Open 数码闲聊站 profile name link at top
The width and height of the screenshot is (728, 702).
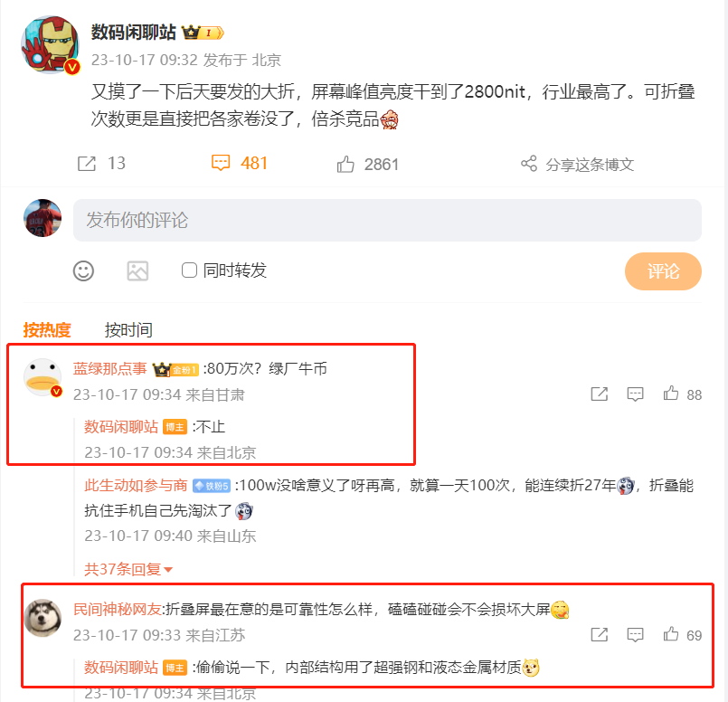coord(133,33)
